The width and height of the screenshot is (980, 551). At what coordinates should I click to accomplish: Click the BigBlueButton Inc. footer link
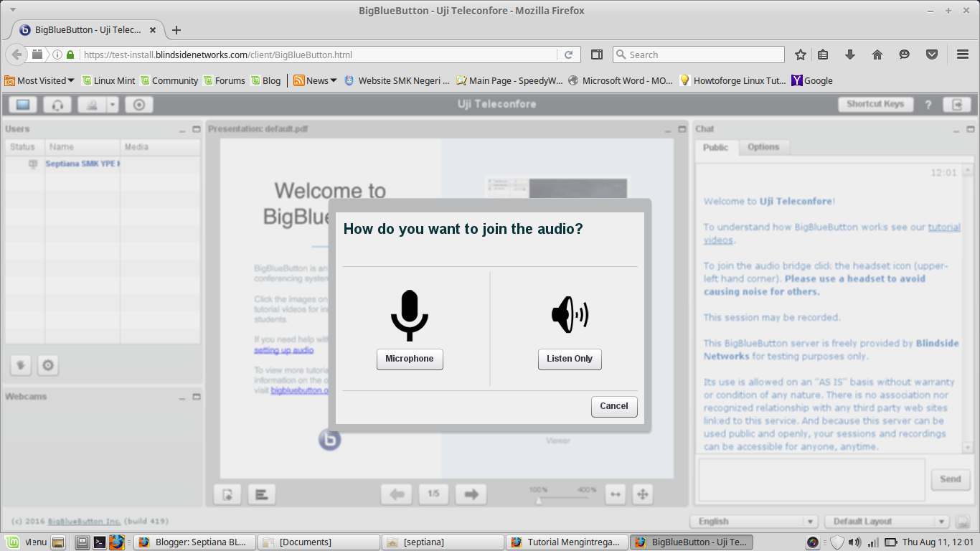coord(85,522)
